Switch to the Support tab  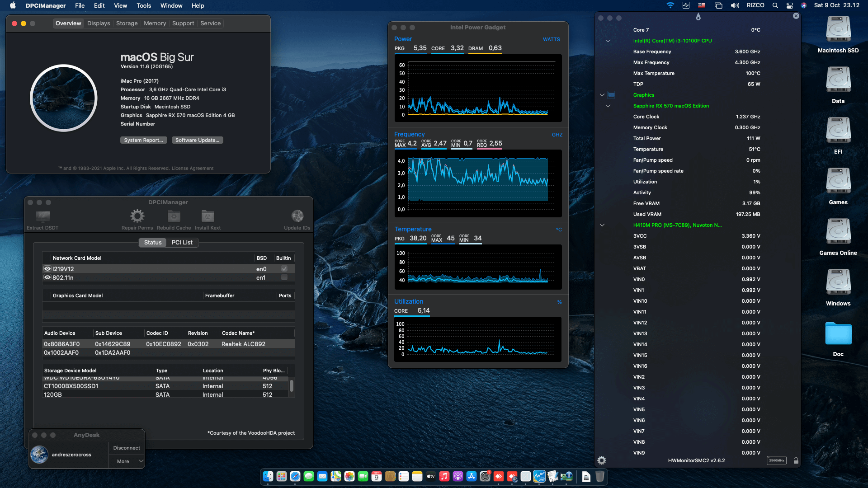(183, 23)
